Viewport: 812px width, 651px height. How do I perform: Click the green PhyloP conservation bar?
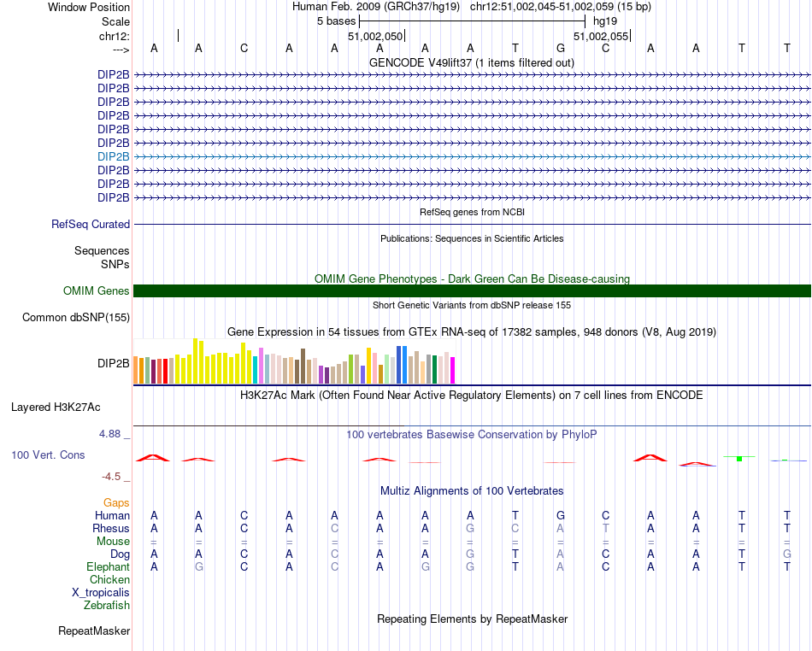click(739, 459)
